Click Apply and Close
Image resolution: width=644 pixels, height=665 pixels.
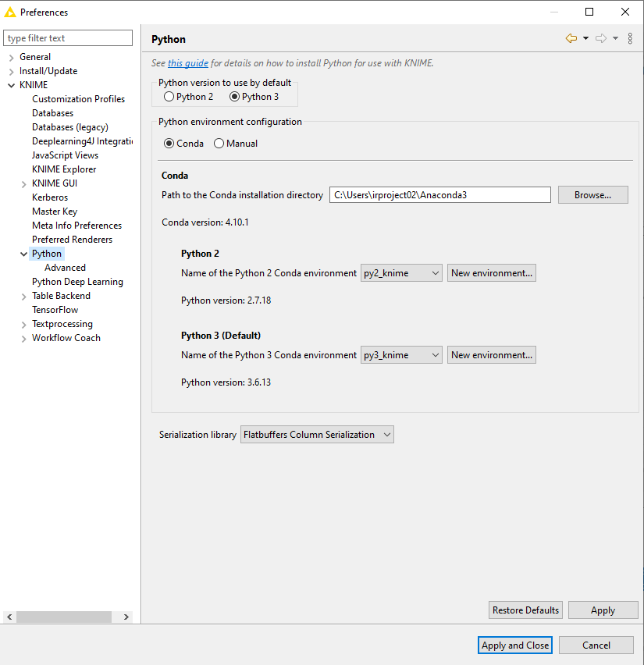(515, 645)
